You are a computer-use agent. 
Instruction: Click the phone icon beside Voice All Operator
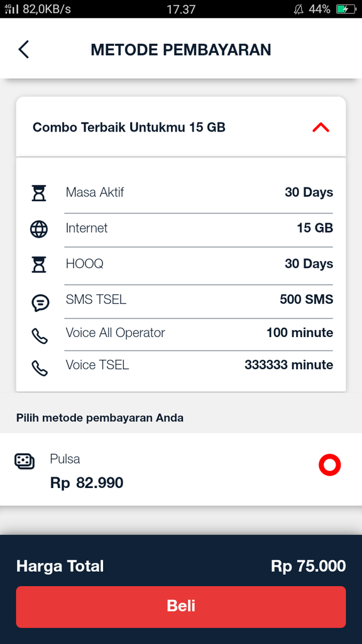40,336
